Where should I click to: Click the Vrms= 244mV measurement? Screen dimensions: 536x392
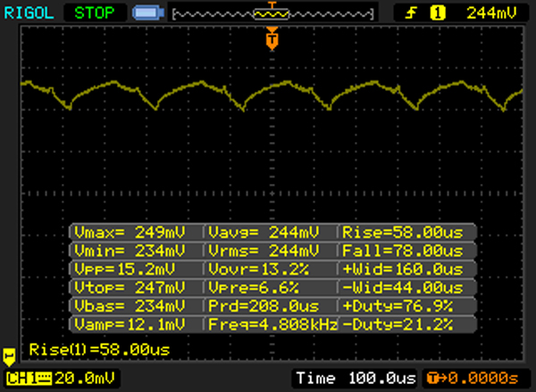264,251
